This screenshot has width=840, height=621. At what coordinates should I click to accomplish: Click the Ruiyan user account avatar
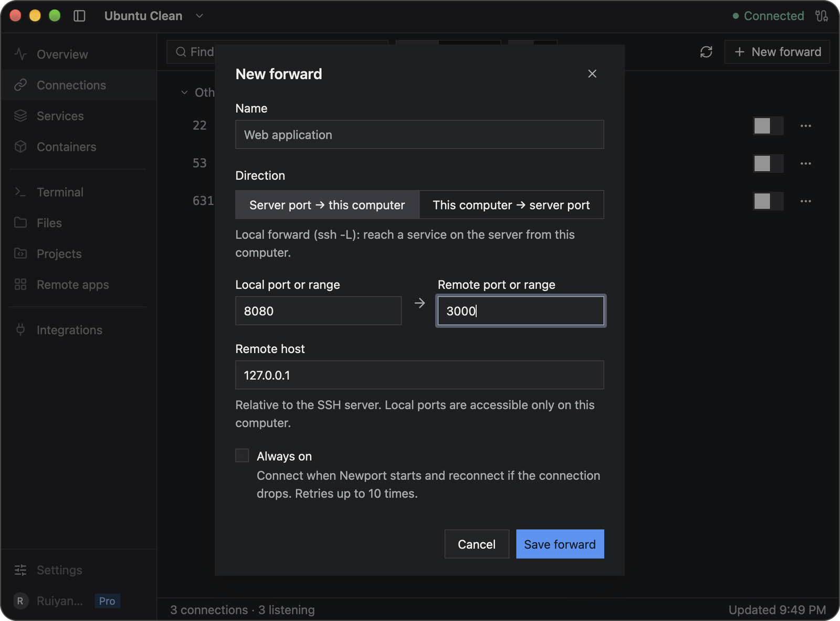click(20, 601)
